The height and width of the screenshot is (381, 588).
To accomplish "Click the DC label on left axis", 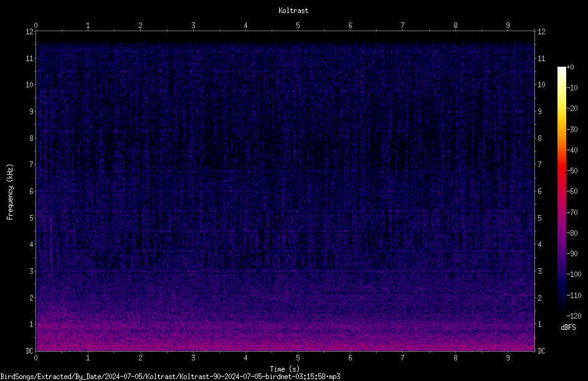I will pos(30,350).
